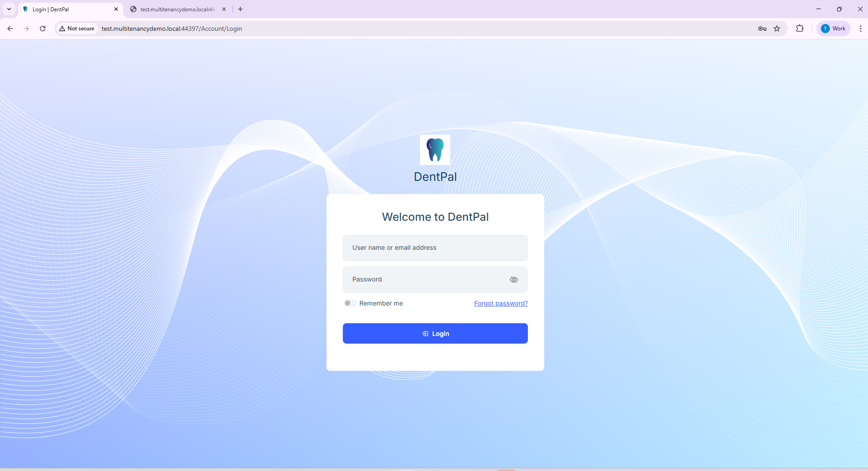Focus the User name or email field
The width and height of the screenshot is (868, 471).
(435, 248)
